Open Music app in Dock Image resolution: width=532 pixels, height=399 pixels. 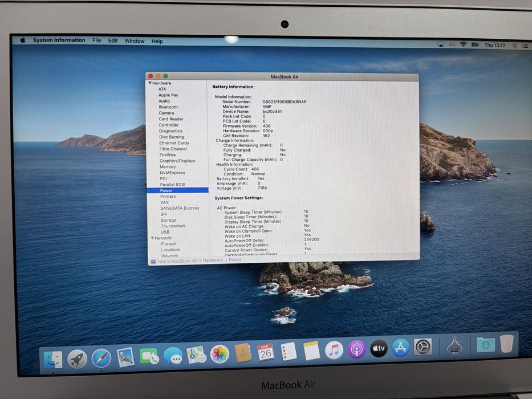334,350
